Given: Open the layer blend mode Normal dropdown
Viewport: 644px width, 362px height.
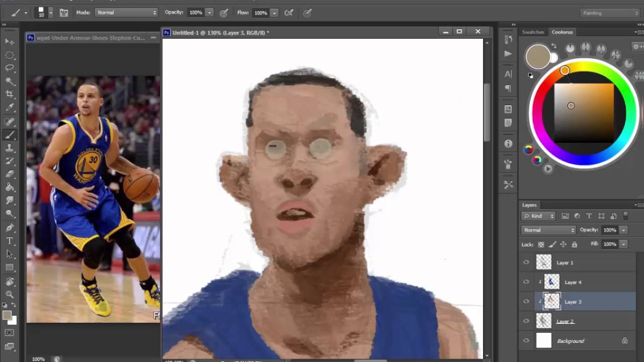Looking at the screenshot, I should tap(548, 230).
